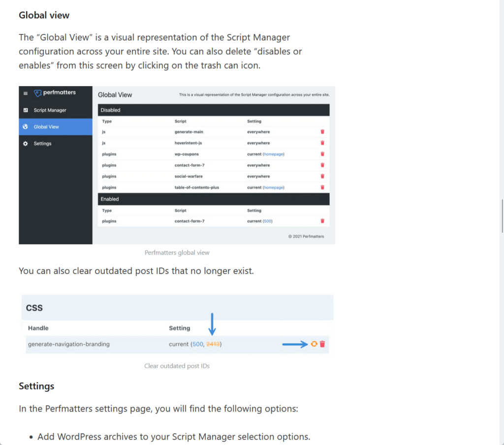
Task: Click the "table-of-contents-plus" script cell
Action: coord(197,187)
